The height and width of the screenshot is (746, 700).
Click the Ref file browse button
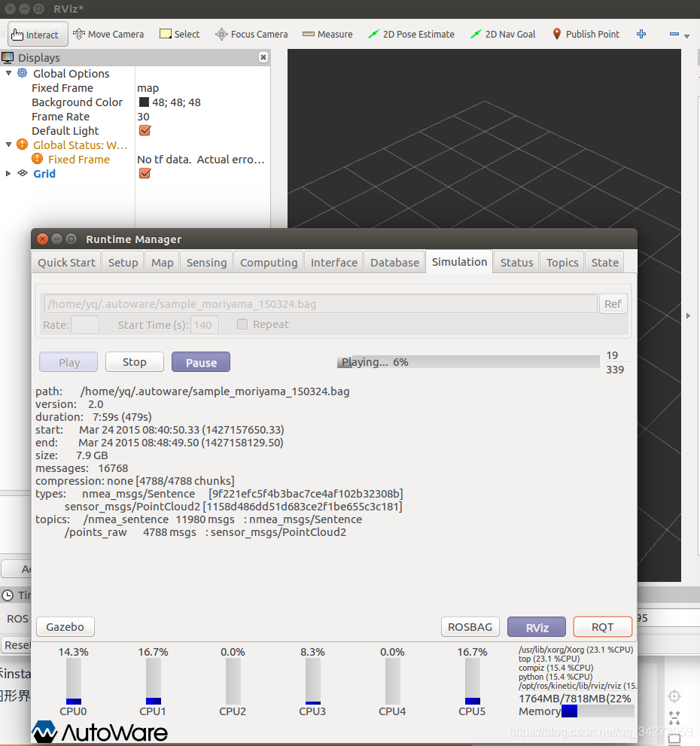pos(613,304)
